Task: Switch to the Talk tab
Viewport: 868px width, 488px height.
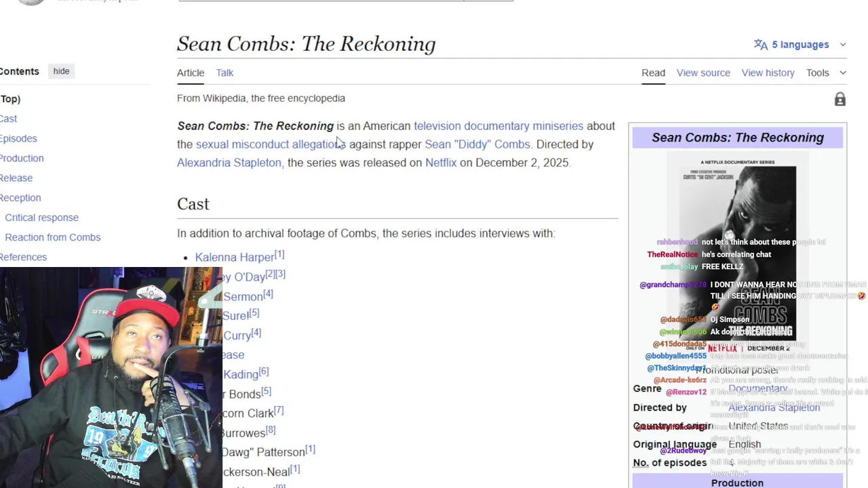Action: pyautogui.click(x=224, y=73)
